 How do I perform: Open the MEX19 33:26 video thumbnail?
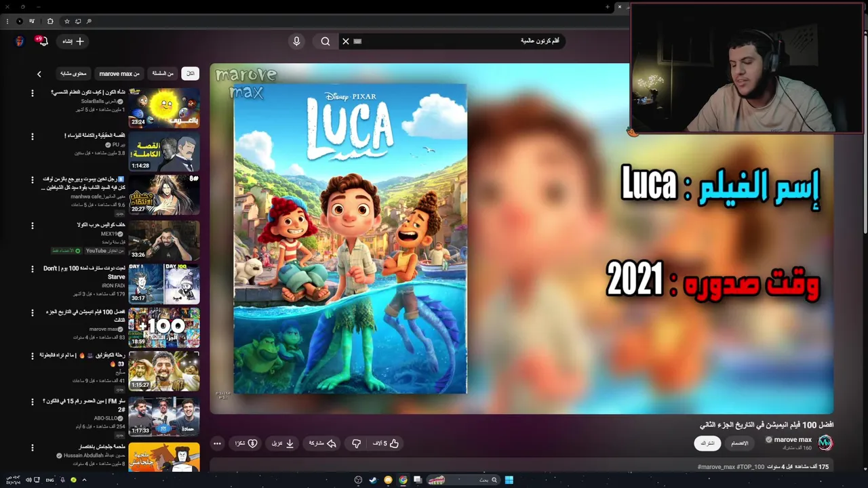164,240
